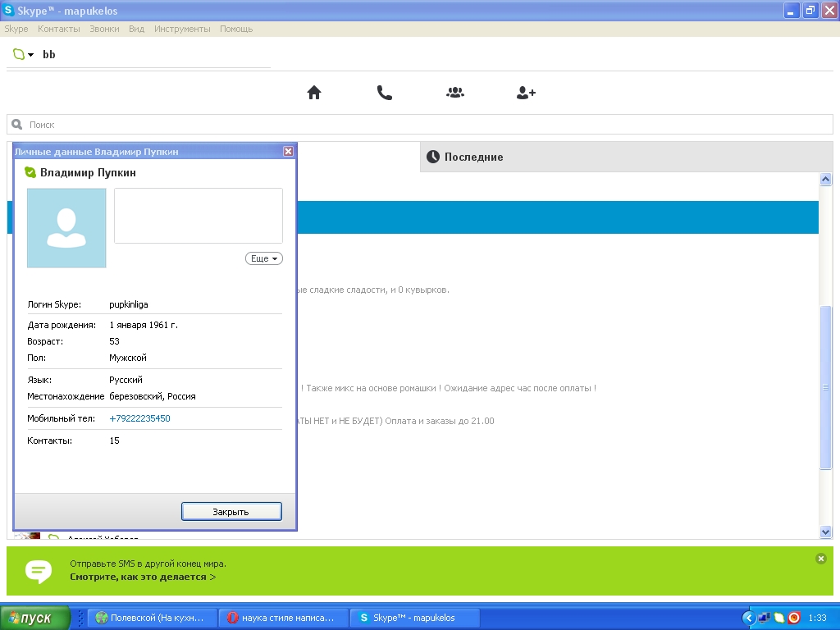Close the Личные данные dialog with X
Image resolution: width=840 pixels, height=630 pixels.
(288, 151)
